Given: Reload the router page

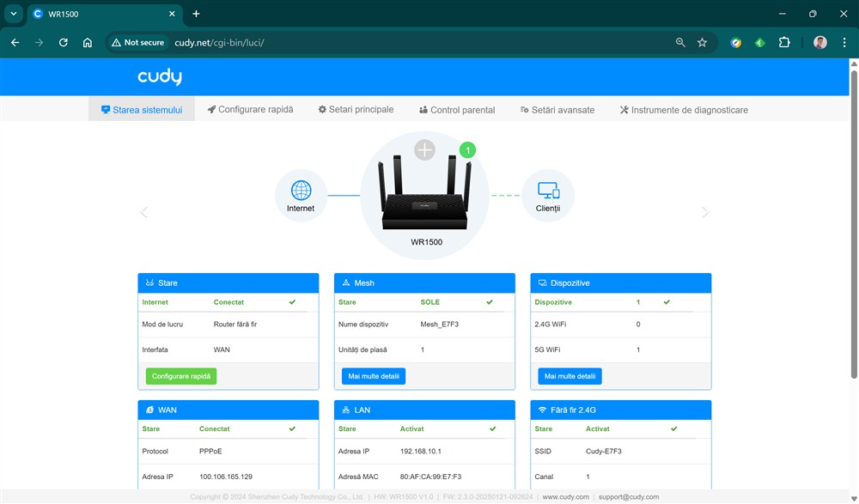Looking at the screenshot, I should pos(63,42).
